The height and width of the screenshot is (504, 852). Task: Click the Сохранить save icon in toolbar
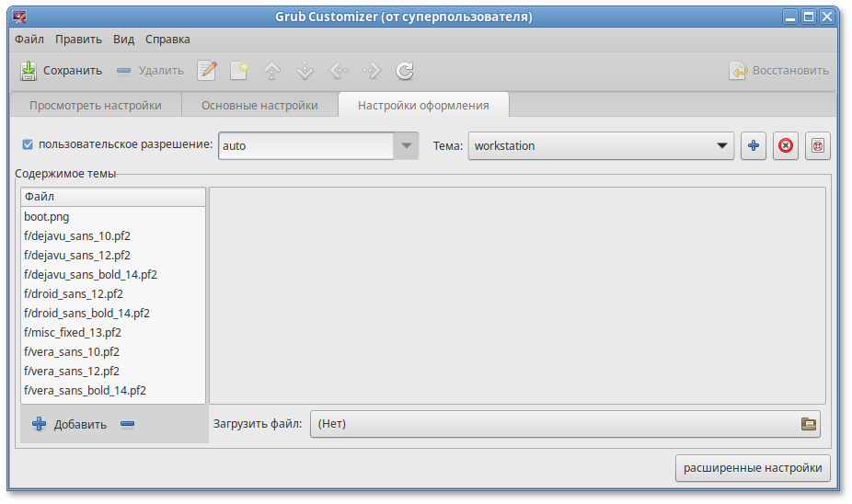click(29, 71)
